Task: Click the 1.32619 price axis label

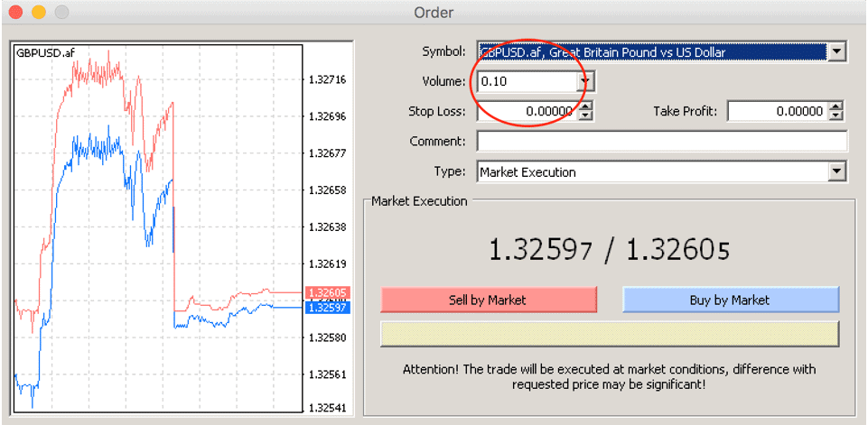Action: (x=327, y=264)
